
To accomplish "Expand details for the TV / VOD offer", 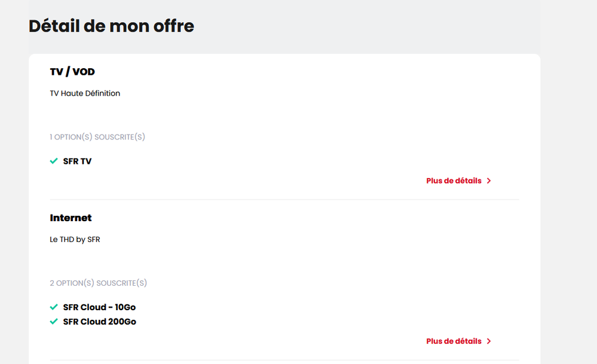I will (453, 181).
